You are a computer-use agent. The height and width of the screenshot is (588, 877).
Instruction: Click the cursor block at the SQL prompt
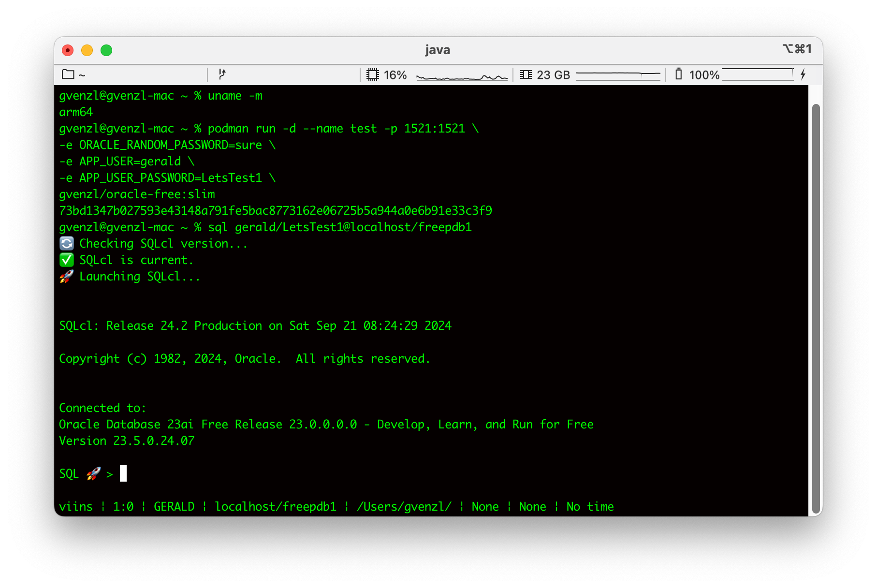pyautogui.click(x=123, y=473)
